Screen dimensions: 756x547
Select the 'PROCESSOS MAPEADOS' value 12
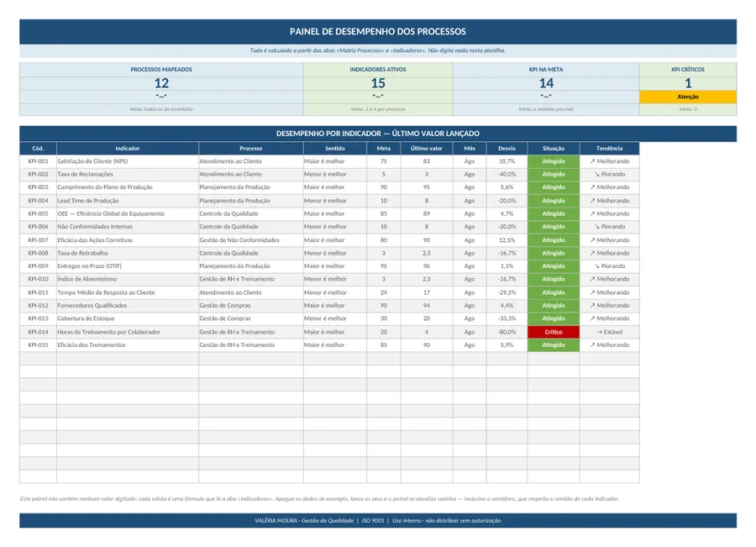(x=161, y=83)
